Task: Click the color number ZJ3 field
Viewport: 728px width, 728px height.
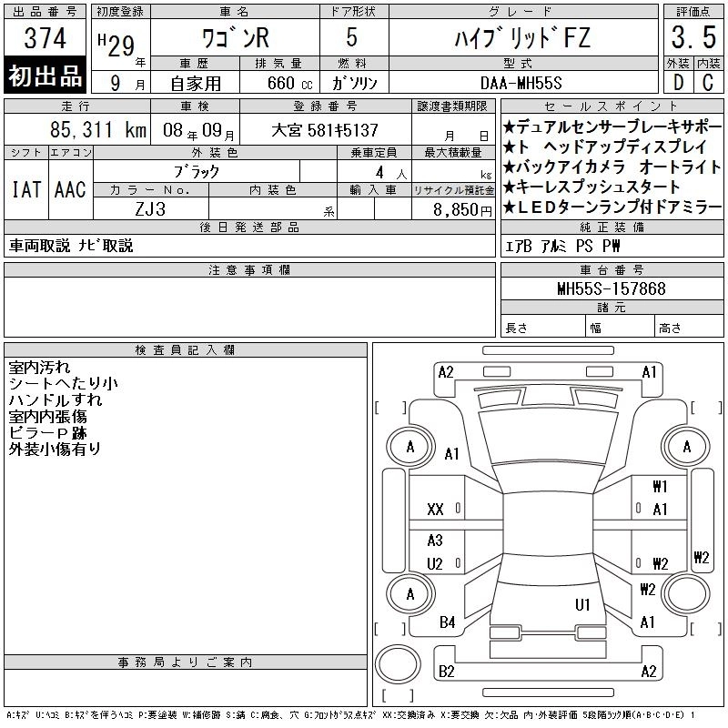Action: pyautogui.click(x=150, y=209)
